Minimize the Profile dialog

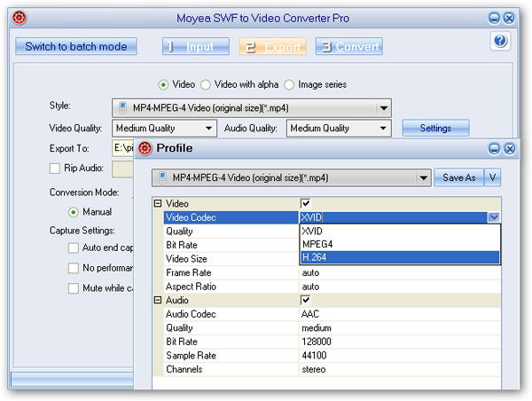point(494,149)
